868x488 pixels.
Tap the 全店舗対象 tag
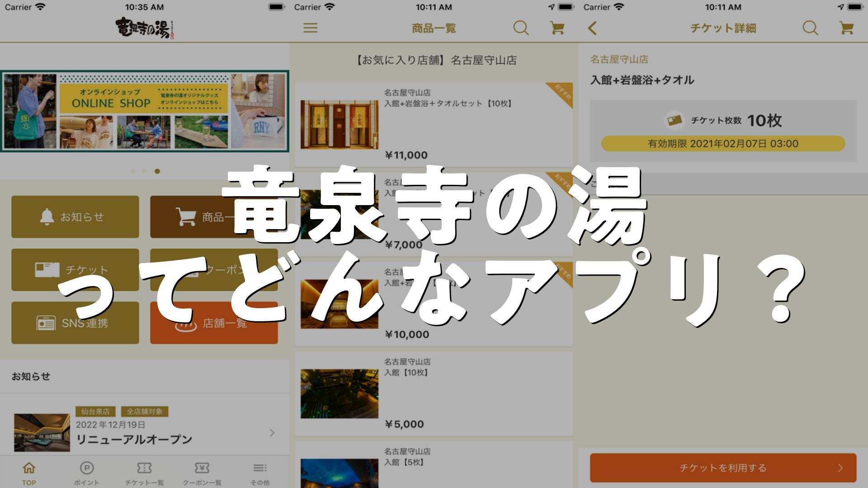pyautogui.click(x=144, y=412)
